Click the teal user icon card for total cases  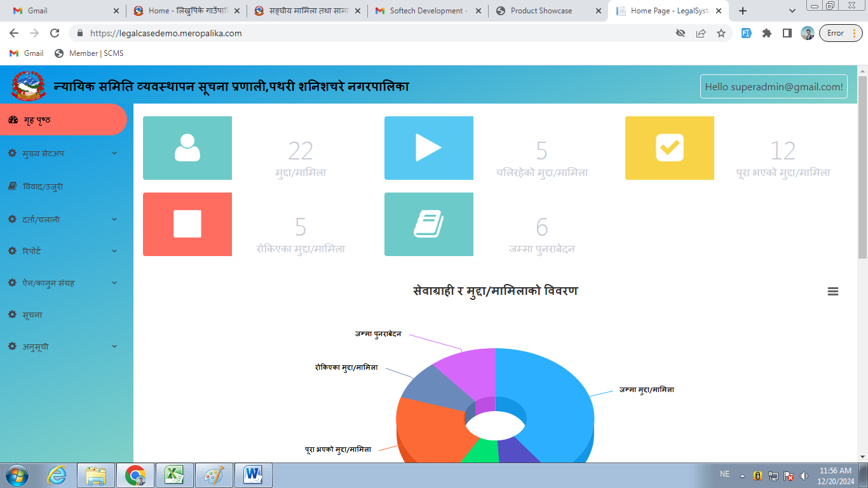point(187,148)
